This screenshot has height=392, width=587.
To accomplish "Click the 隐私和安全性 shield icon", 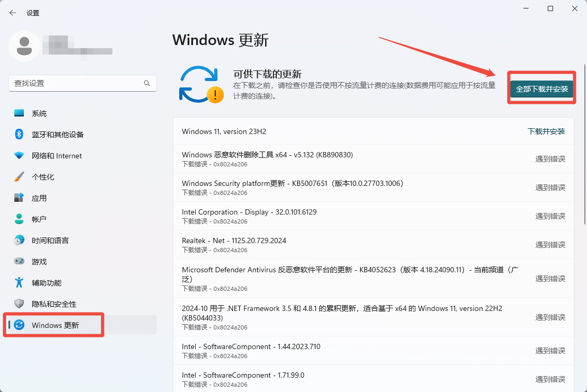I will tap(19, 304).
